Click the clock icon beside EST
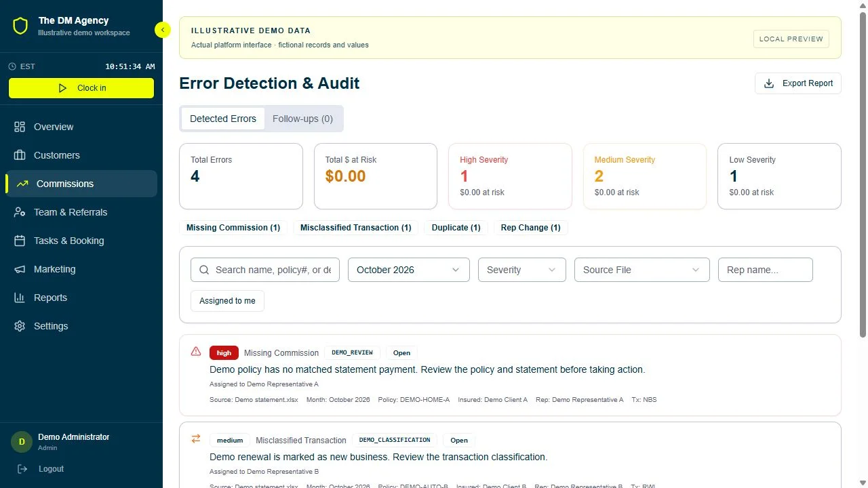The height and width of the screenshot is (488, 868). pyautogui.click(x=12, y=66)
